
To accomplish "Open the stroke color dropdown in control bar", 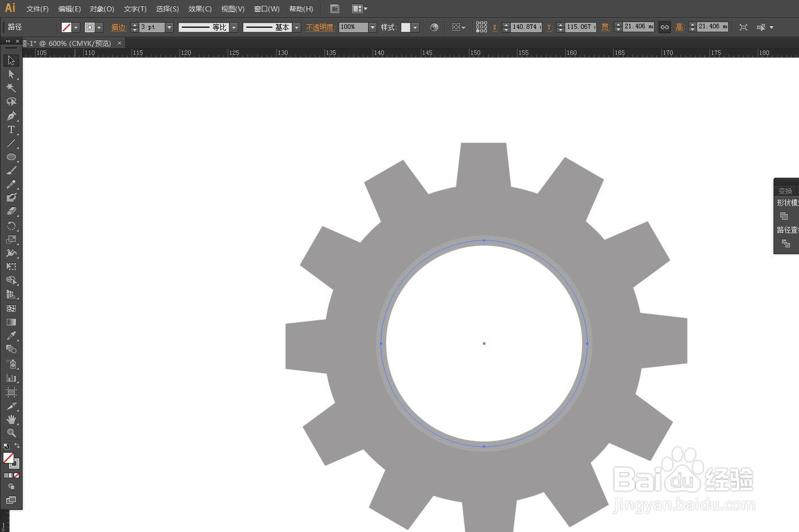I will point(99,27).
